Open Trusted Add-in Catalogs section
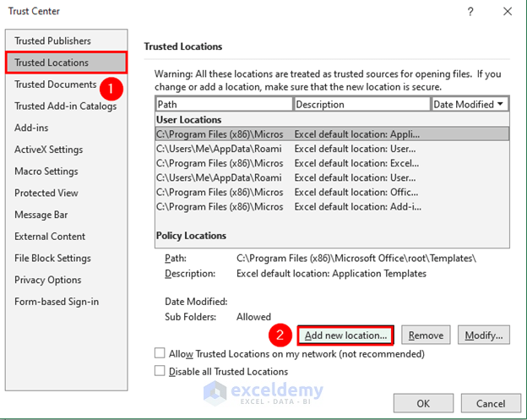Screen dimensions: 527x420 (x=66, y=106)
